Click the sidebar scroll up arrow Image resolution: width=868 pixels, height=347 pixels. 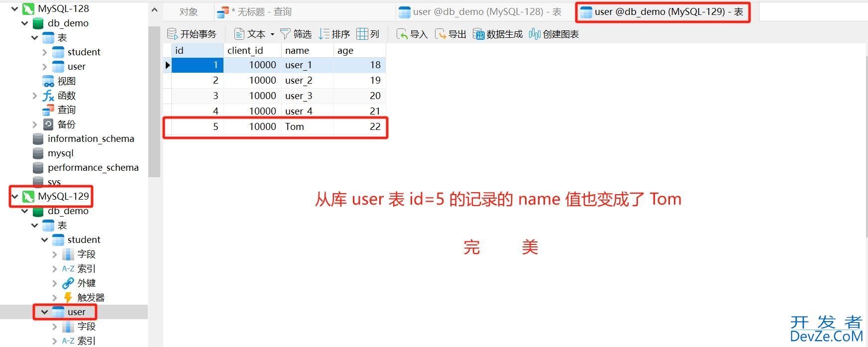pos(154,10)
